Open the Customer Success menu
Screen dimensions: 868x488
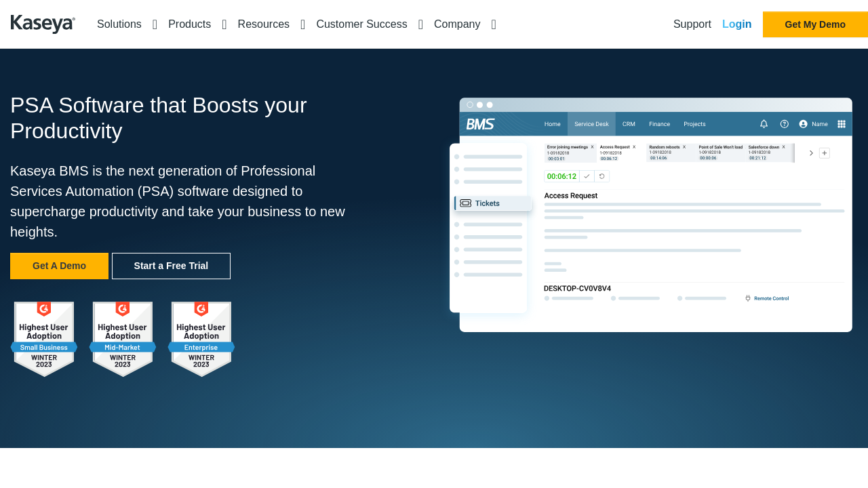(x=361, y=24)
